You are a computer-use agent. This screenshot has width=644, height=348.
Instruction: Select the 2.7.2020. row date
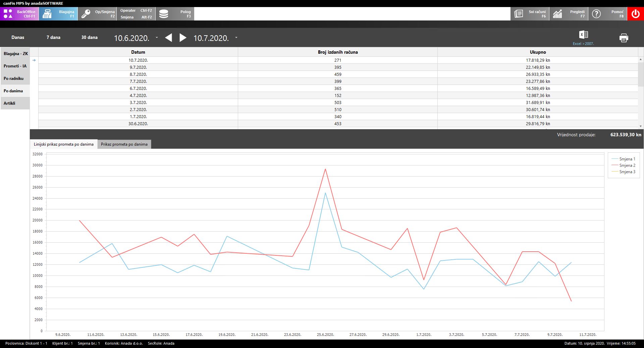click(138, 110)
